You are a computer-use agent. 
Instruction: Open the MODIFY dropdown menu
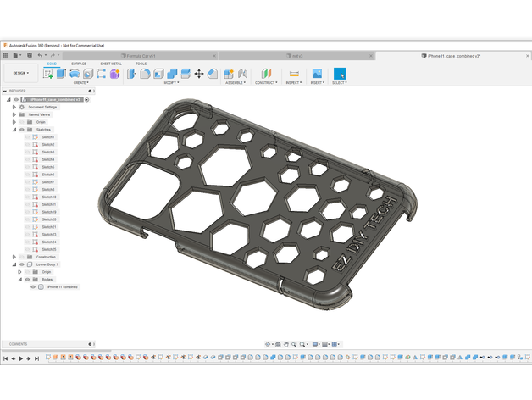[x=171, y=82]
